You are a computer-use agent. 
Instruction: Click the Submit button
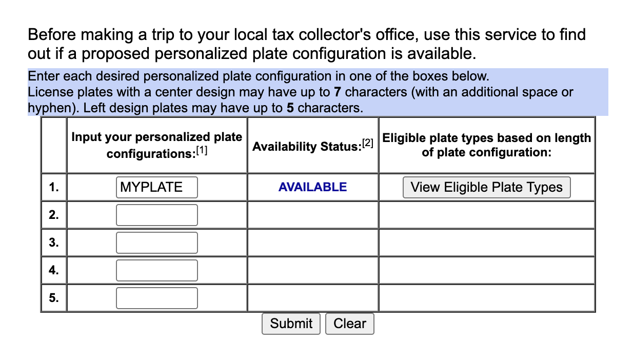click(291, 323)
